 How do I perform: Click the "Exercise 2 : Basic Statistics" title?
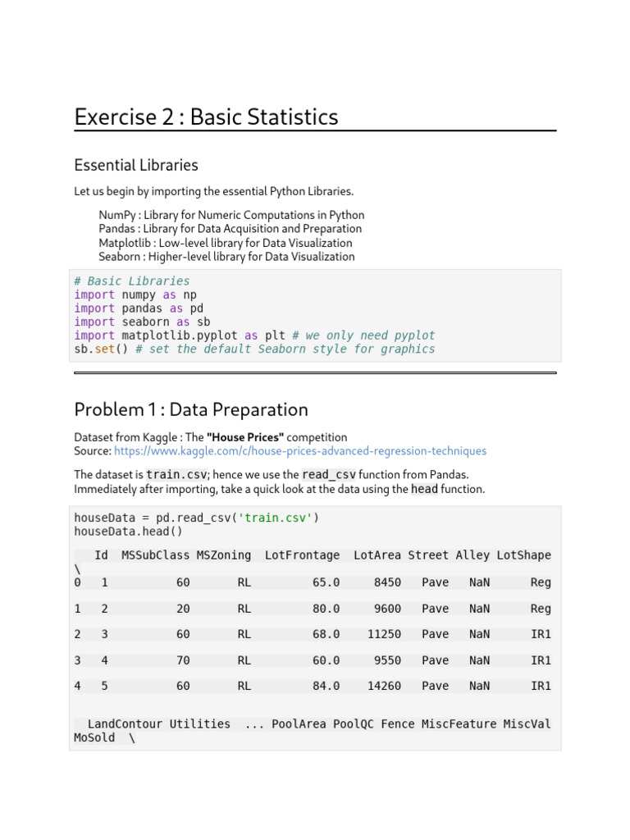(x=206, y=117)
